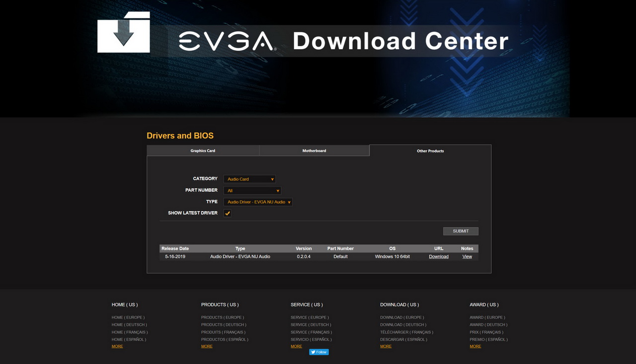This screenshot has width=636, height=364.
Task: Open PRODUITS ( FRANÇAIS ) footer link
Action: pos(223,332)
